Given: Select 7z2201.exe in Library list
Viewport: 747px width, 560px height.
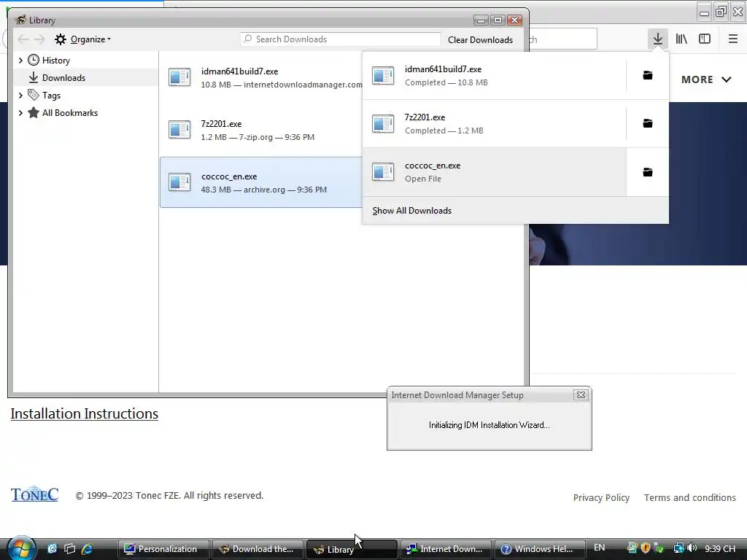Looking at the screenshot, I should (261, 130).
